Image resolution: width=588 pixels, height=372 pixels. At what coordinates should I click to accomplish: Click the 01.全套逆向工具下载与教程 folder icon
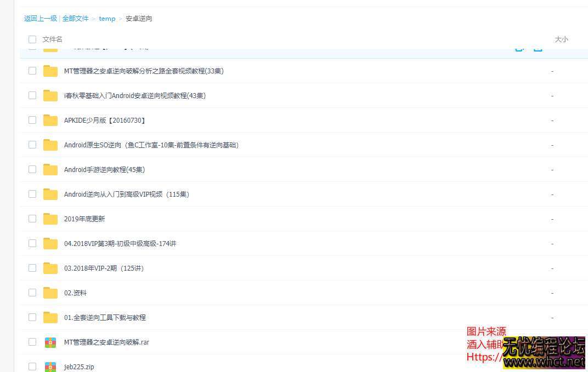coord(50,317)
